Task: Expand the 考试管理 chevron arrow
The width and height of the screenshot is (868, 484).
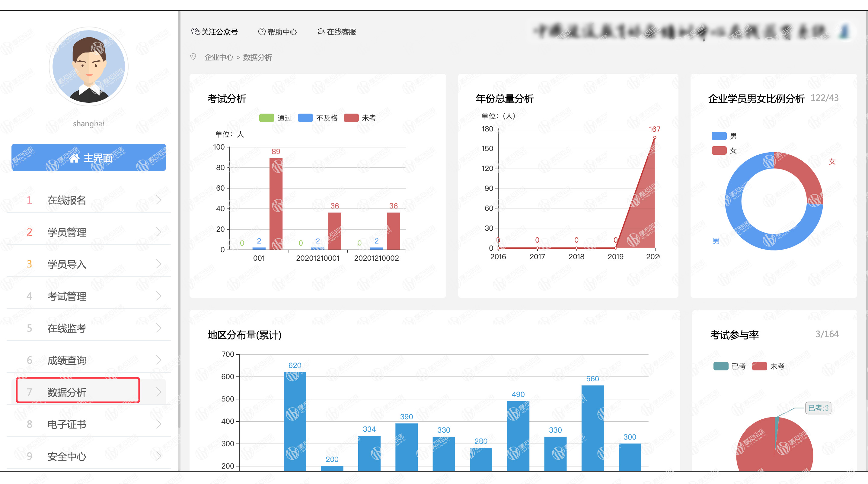Action: 159,296
